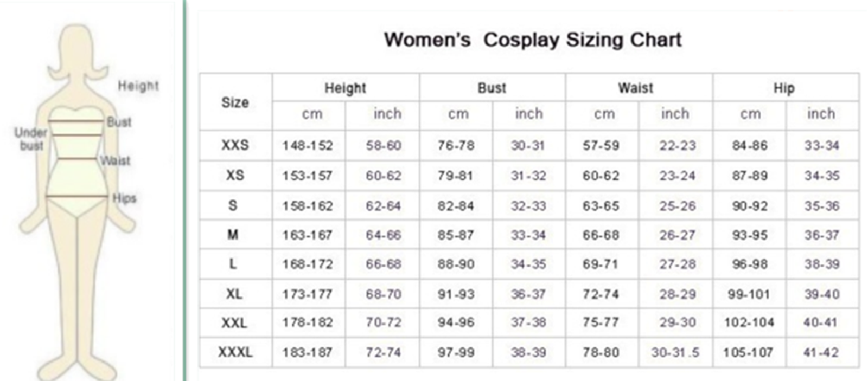Select the XXS size row label

(235, 145)
